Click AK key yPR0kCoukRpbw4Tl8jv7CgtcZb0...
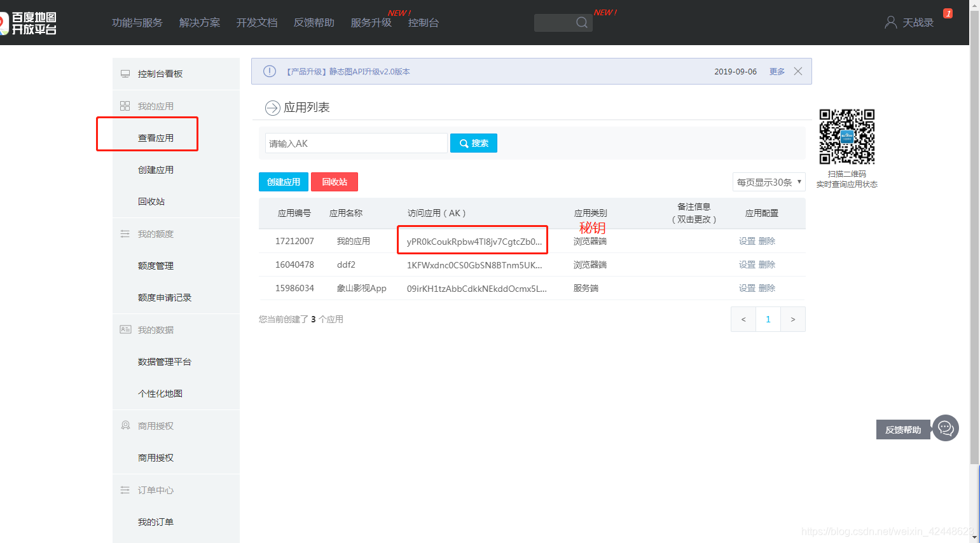The height and width of the screenshot is (543, 980). (x=474, y=242)
